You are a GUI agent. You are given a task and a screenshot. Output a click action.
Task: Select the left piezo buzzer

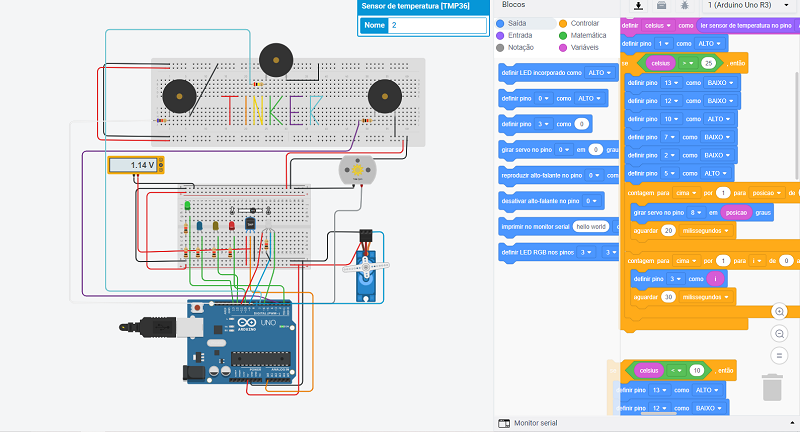tap(179, 96)
